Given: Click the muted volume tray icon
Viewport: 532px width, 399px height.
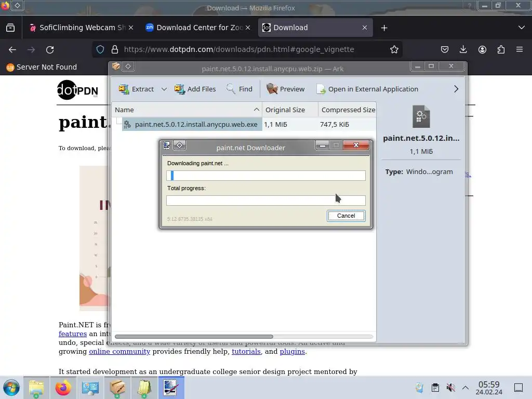Looking at the screenshot, I should [450, 388].
